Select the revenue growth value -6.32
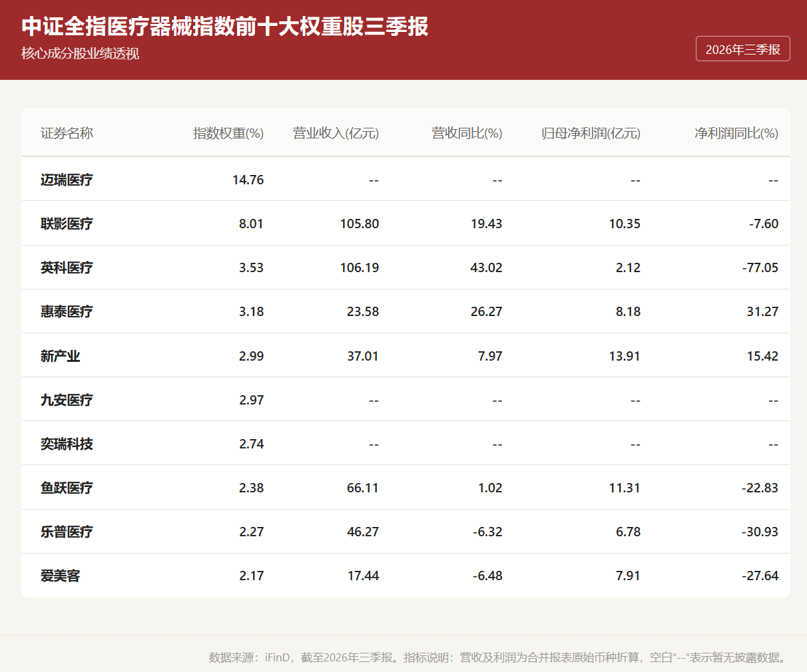This screenshot has width=807, height=672. (x=488, y=532)
